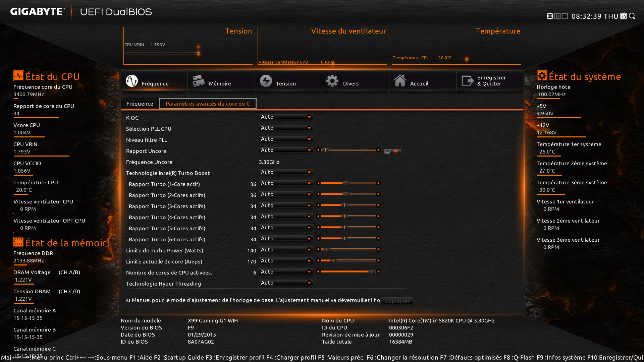Click Nombre de cores activées slider handle
644x362 pixels.
372,271
